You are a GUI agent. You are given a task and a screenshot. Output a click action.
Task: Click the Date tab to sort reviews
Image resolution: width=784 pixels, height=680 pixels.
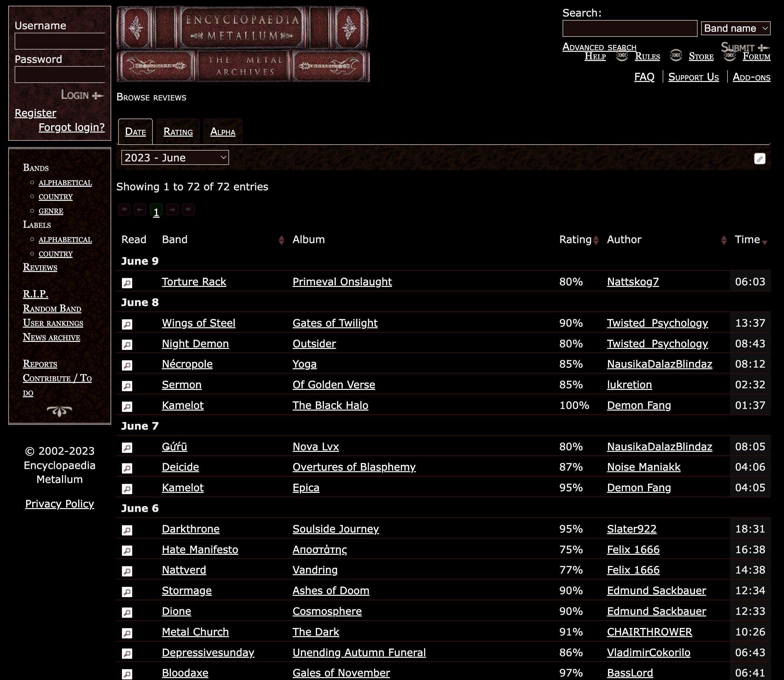tap(135, 131)
